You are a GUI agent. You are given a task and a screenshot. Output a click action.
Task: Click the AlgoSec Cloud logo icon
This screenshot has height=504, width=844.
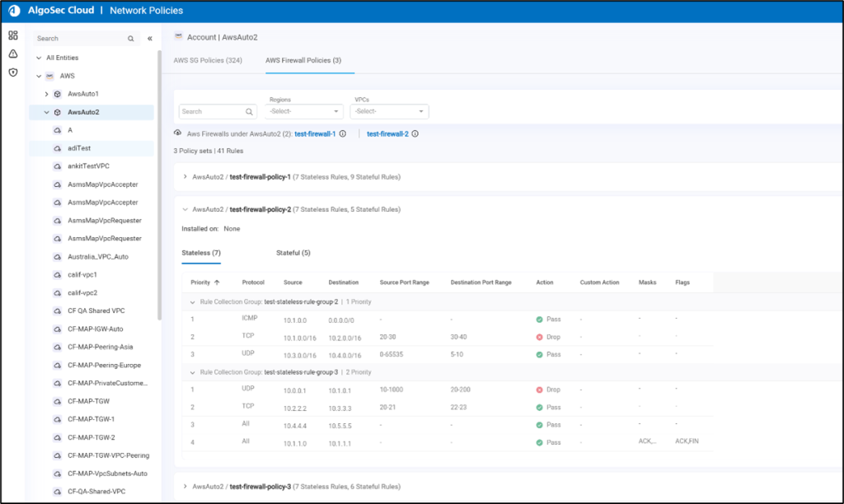[14, 11]
